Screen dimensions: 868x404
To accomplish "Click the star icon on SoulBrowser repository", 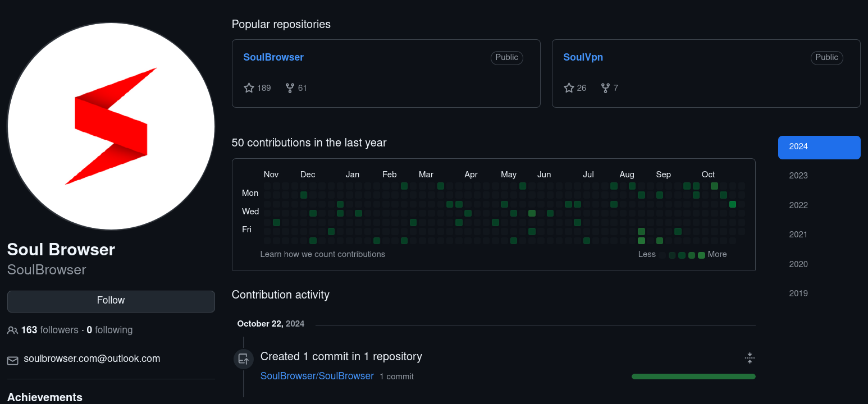I will [249, 88].
